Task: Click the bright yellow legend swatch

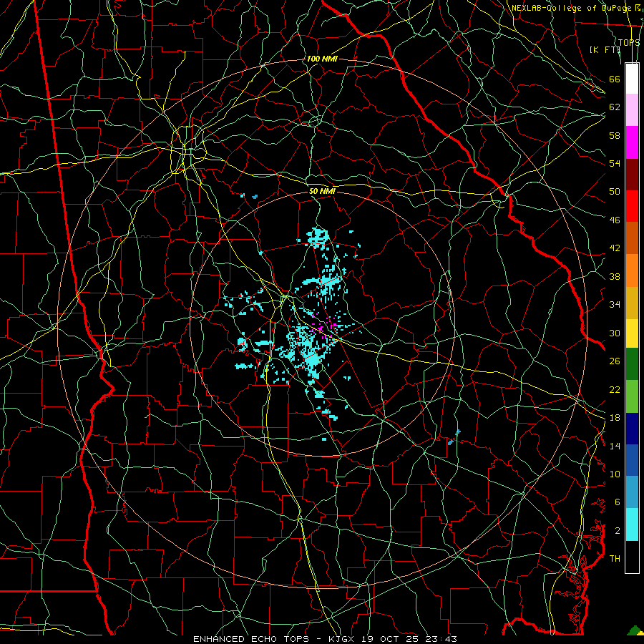Action: [x=632, y=333]
